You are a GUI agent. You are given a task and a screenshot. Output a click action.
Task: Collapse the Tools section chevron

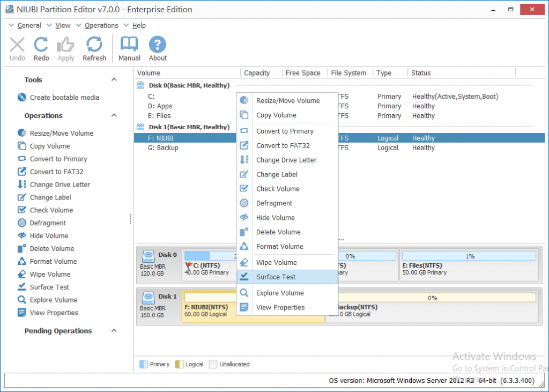click(114, 80)
